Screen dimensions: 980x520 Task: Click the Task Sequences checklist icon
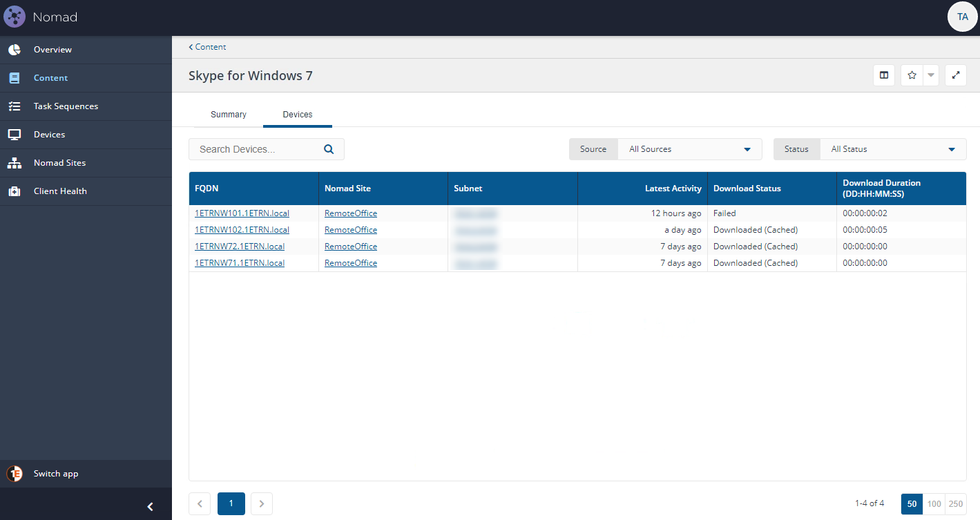(14, 106)
